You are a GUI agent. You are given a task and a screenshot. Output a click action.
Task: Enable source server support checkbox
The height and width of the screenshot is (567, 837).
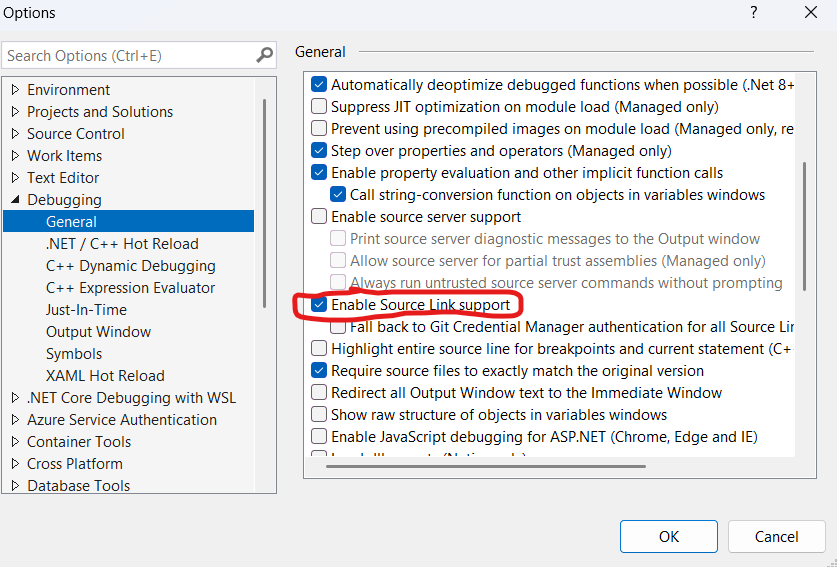(x=319, y=216)
